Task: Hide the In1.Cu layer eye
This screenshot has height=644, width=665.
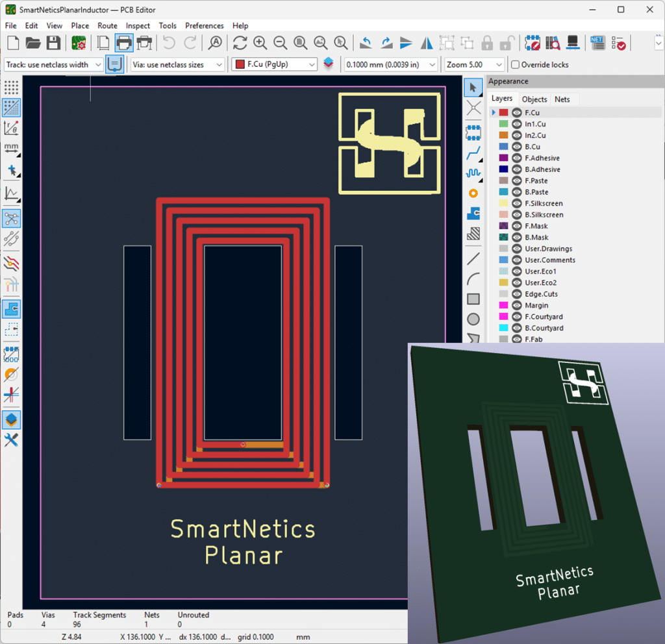Action: click(516, 124)
